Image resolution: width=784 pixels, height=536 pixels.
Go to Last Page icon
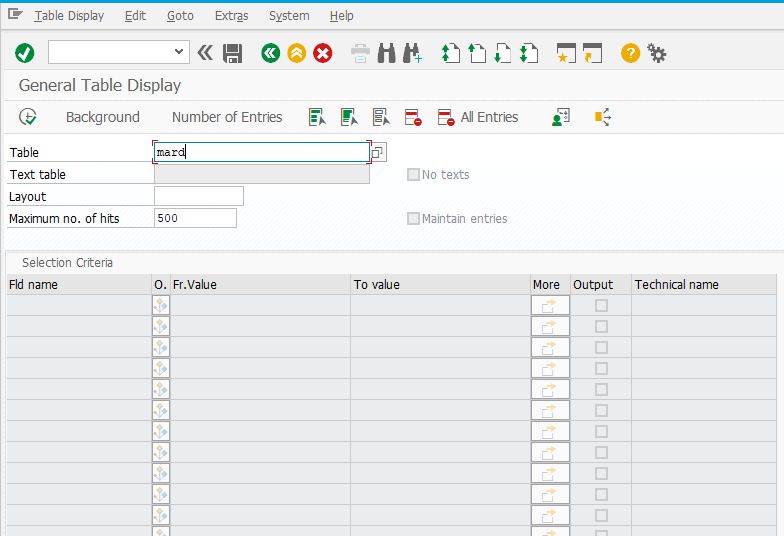528,53
